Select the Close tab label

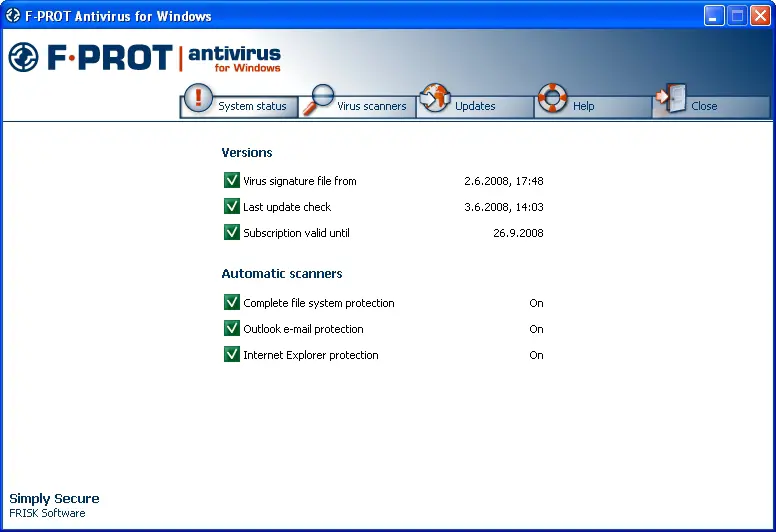point(704,106)
